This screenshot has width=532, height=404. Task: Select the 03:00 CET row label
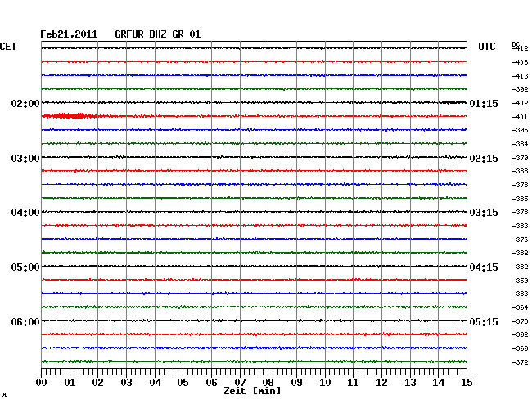point(25,159)
